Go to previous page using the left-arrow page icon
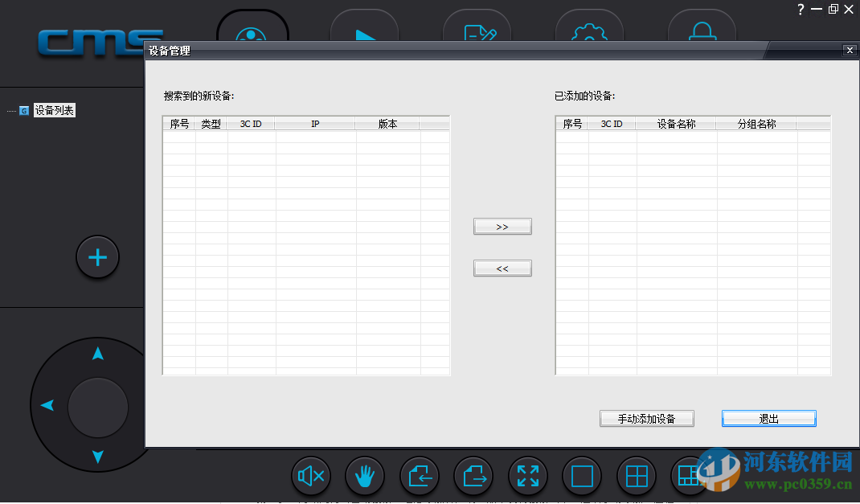This screenshot has height=504, width=860. (419, 476)
